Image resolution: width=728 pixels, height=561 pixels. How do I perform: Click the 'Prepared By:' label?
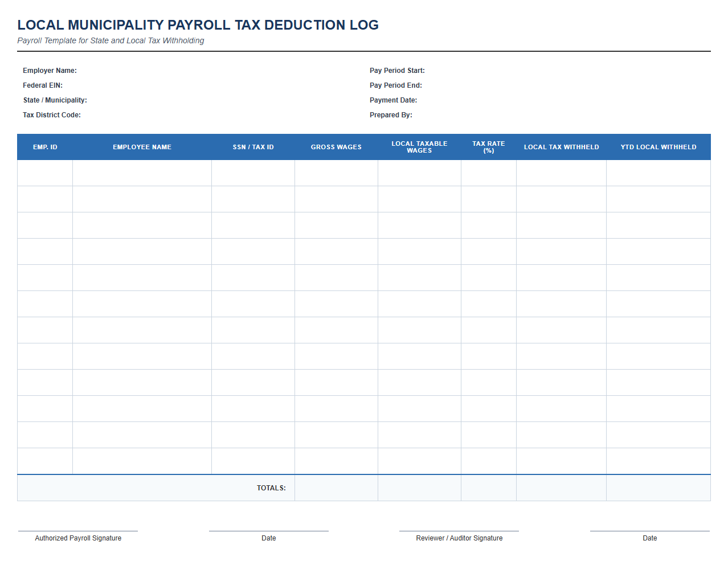click(x=391, y=115)
